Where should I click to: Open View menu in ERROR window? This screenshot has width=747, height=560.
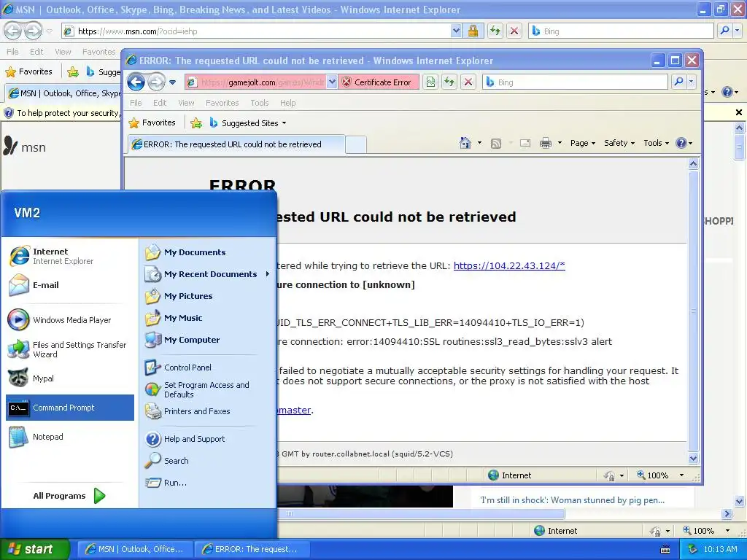(186, 103)
